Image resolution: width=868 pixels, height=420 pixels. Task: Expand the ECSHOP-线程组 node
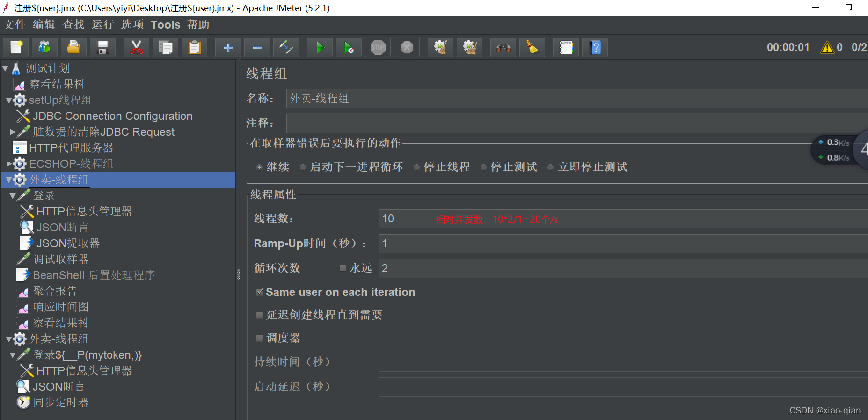[x=8, y=164]
